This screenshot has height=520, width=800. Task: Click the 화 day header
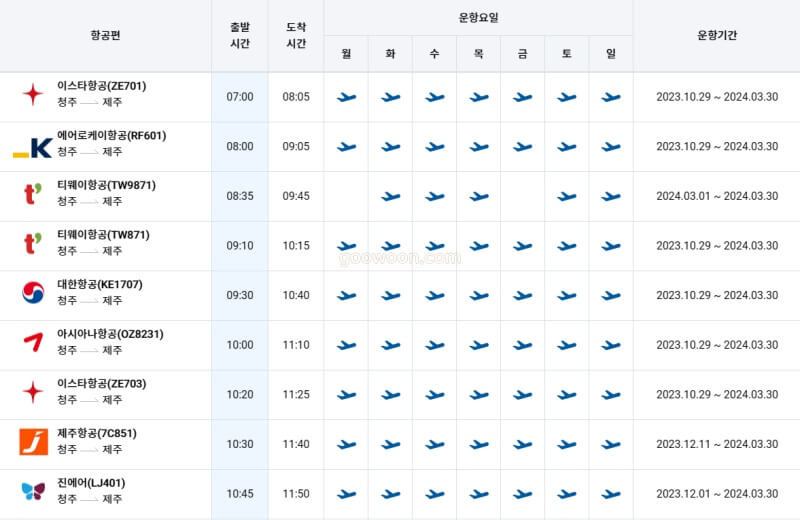point(391,54)
